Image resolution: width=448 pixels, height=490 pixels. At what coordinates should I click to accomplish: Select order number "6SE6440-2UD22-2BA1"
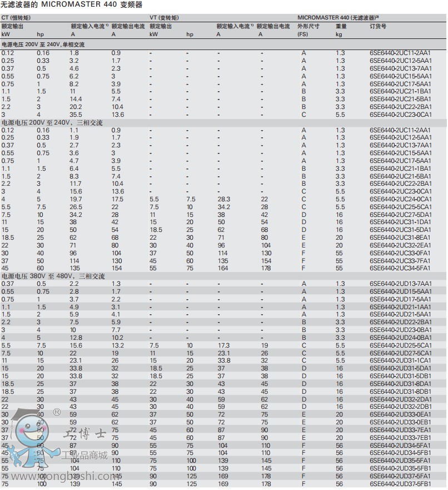(x=401, y=322)
